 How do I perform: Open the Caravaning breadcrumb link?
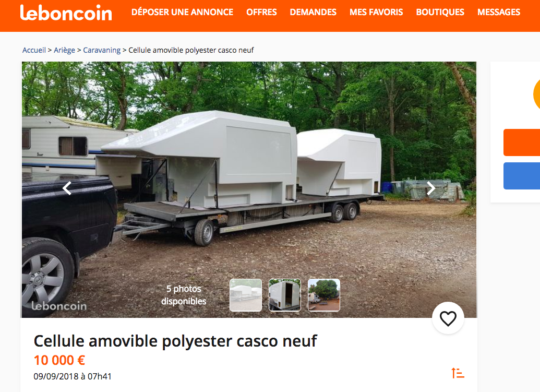click(x=102, y=50)
